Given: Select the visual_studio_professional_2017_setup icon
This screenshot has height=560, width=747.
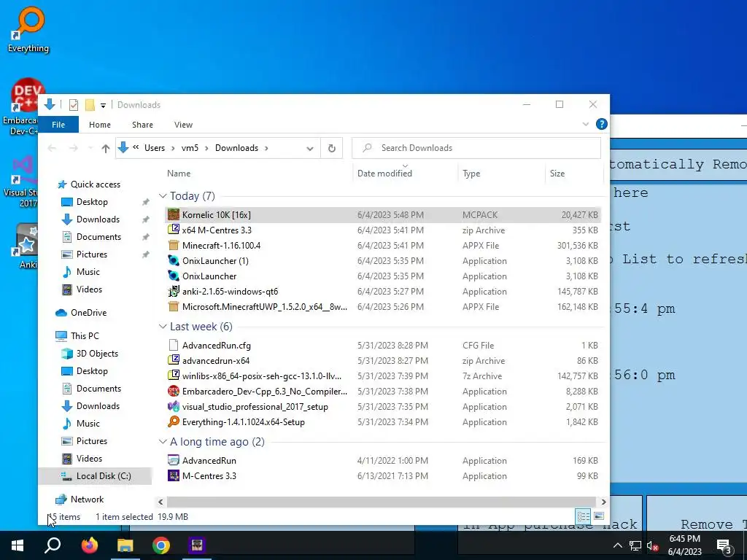Looking at the screenshot, I should (174, 407).
